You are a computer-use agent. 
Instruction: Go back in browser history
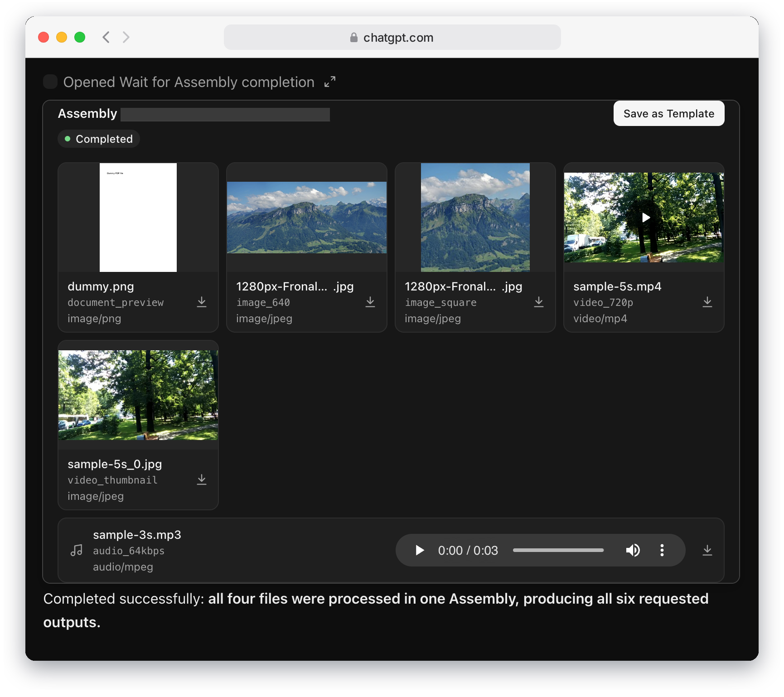click(106, 37)
